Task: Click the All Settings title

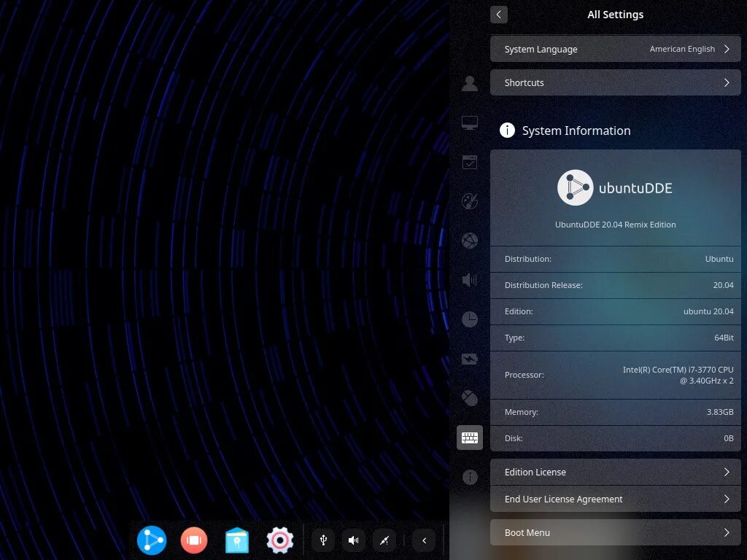Action: pos(615,15)
